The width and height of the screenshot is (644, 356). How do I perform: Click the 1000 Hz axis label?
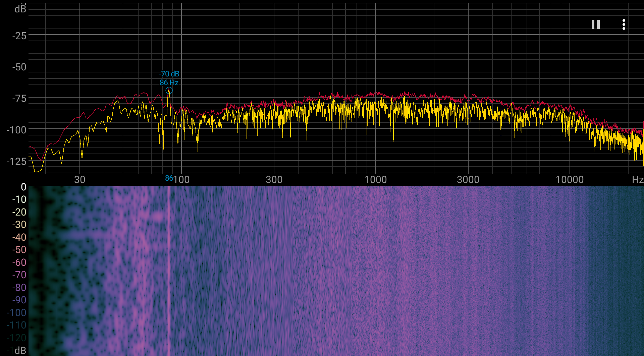click(x=376, y=180)
